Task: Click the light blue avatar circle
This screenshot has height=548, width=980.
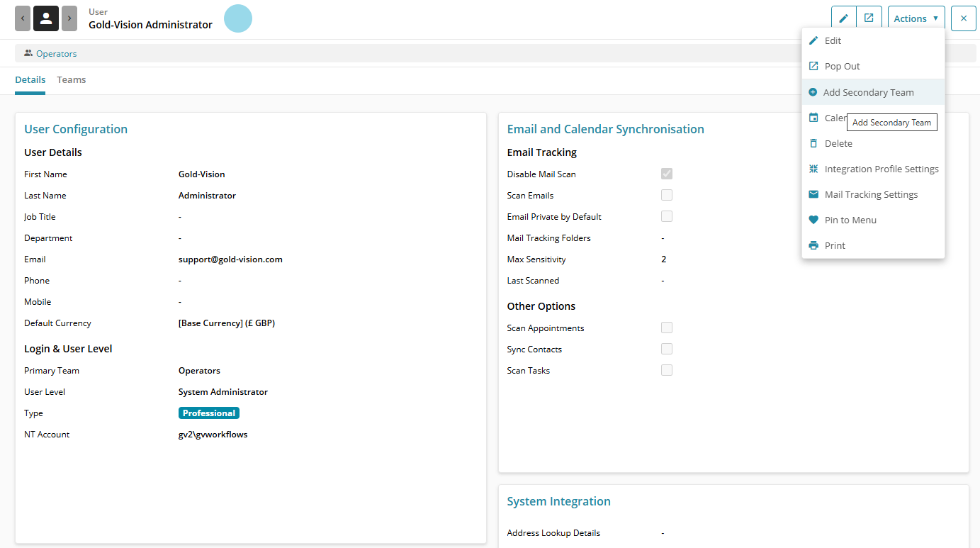Action: (x=238, y=18)
